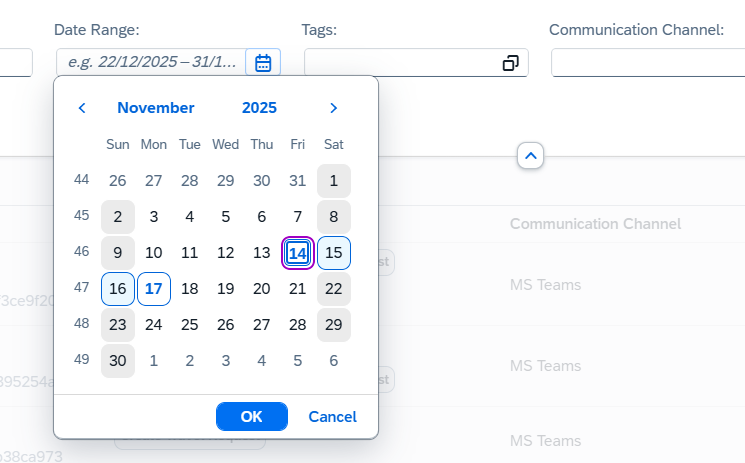Select November 30 in the calendar

tap(118, 361)
